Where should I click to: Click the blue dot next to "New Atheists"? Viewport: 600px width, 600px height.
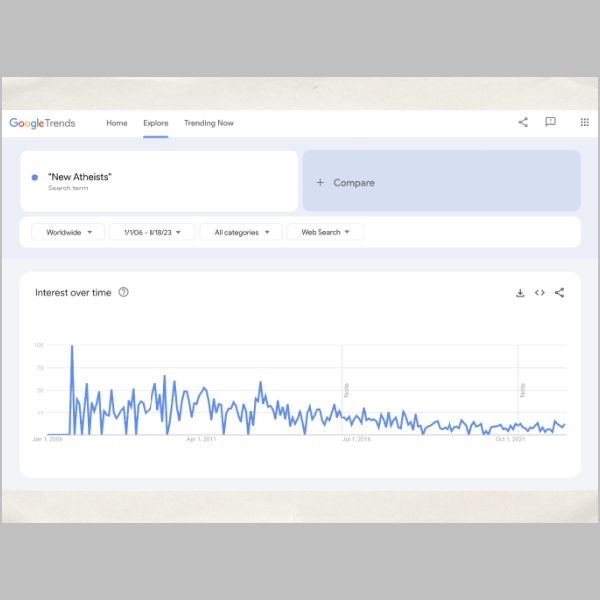35,177
